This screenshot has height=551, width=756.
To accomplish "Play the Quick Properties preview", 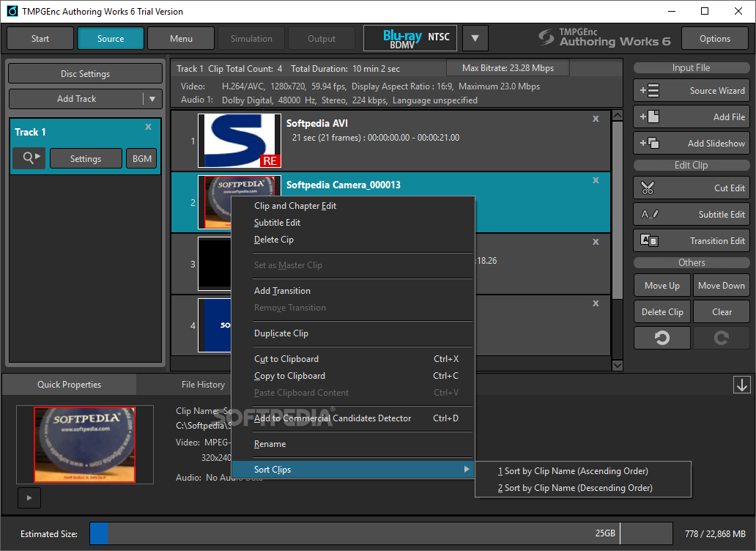I will (29, 498).
